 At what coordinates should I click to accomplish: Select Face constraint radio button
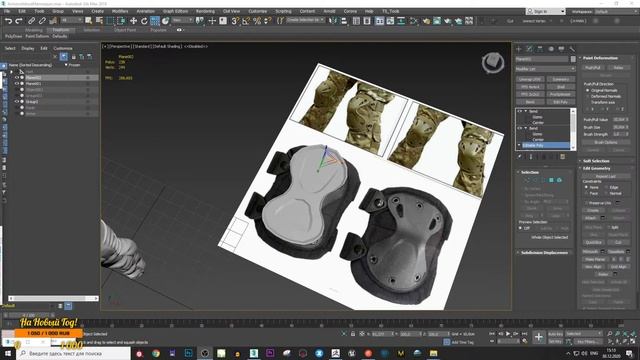point(586,193)
